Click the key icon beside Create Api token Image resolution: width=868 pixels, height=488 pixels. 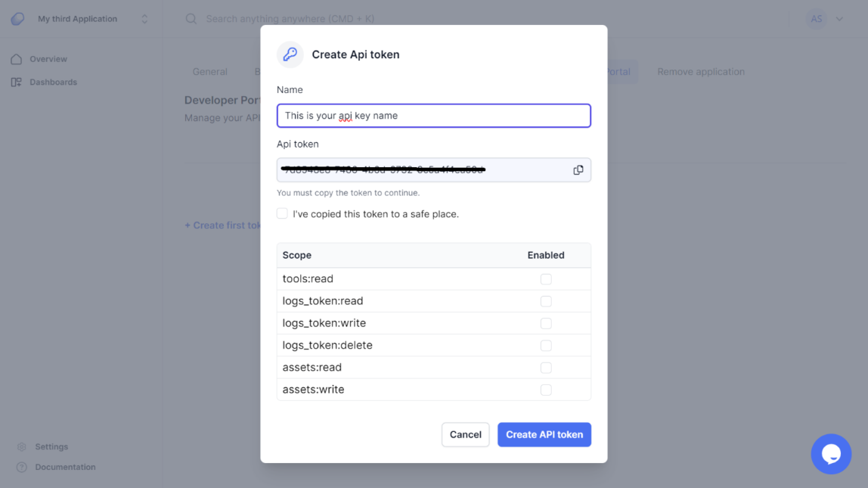point(290,54)
